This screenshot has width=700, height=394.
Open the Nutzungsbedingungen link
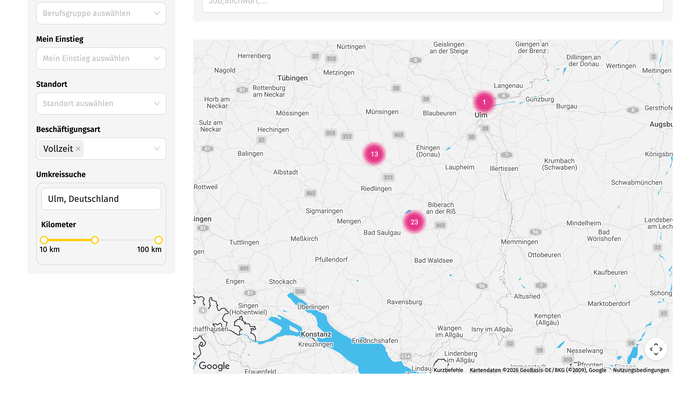pos(641,370)
